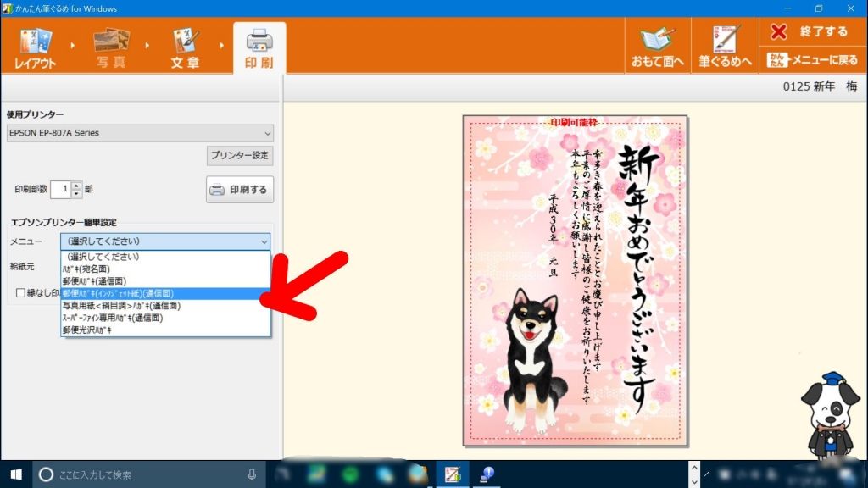Viewport: 868px width, 488px height.
Task: Click the 筆ぐるめ app taskbar icon
Action: (453, 474)
